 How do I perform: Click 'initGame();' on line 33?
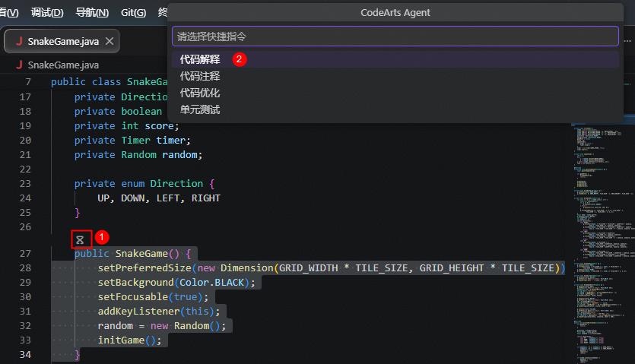(129, 340)
